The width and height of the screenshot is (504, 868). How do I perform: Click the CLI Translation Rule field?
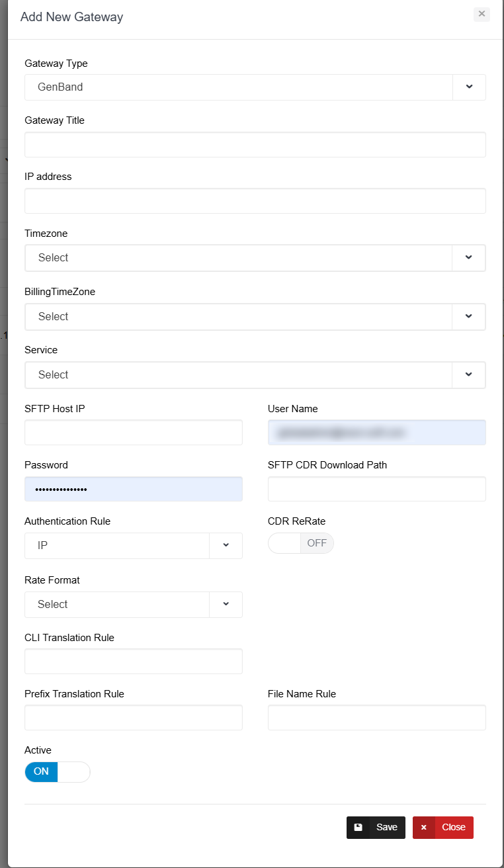tap(133, 661)
